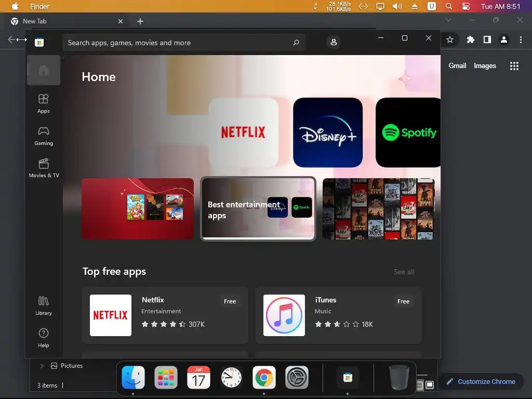Open the Netflix app card
Image resolution: width=532 pixels, height=399 pixels.
point(165,315)
